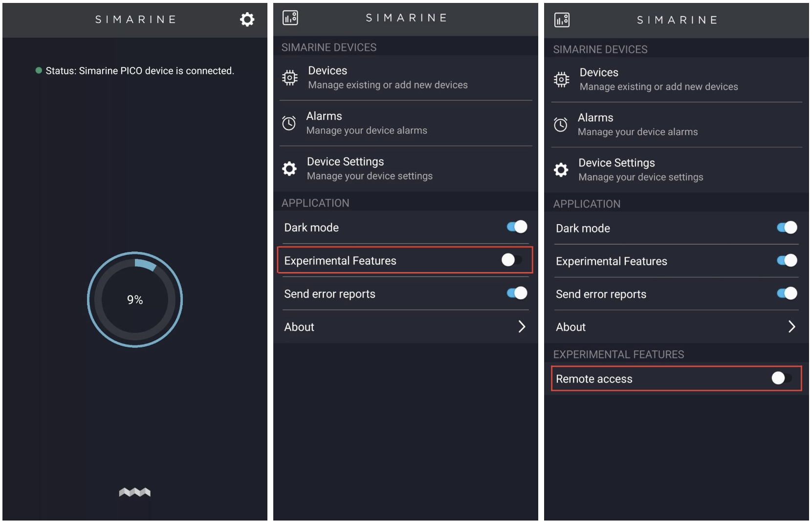This screenshot has height=522, width=812.
Task: Click the green connection status dot
Action: 39,70
